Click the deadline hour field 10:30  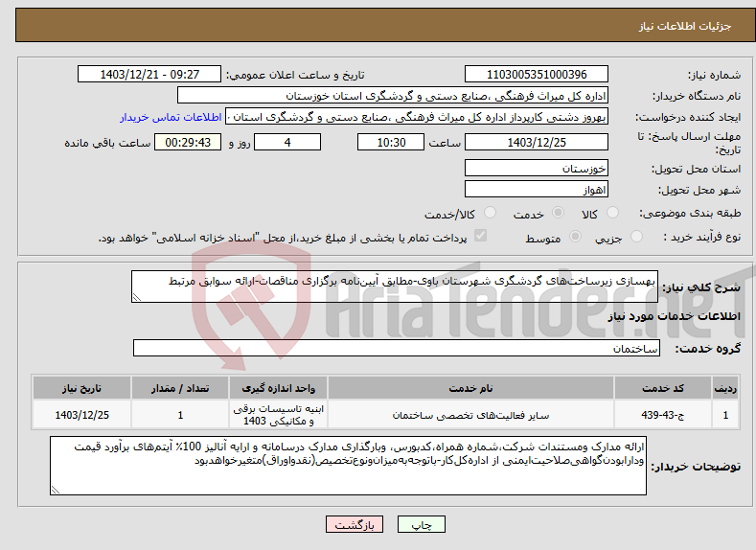391,142
